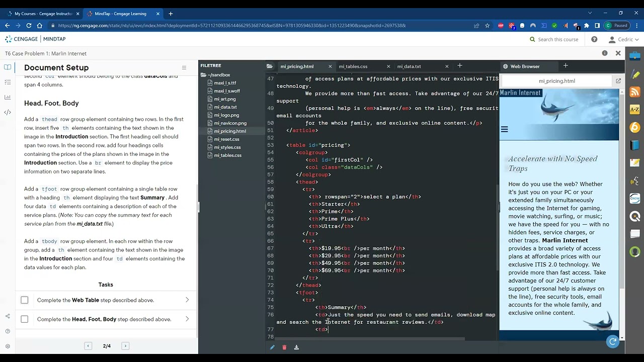Open maxi_l_s.ttf in the file tree
This screenshot has width=644, height=362.
[x=225, y=83]
